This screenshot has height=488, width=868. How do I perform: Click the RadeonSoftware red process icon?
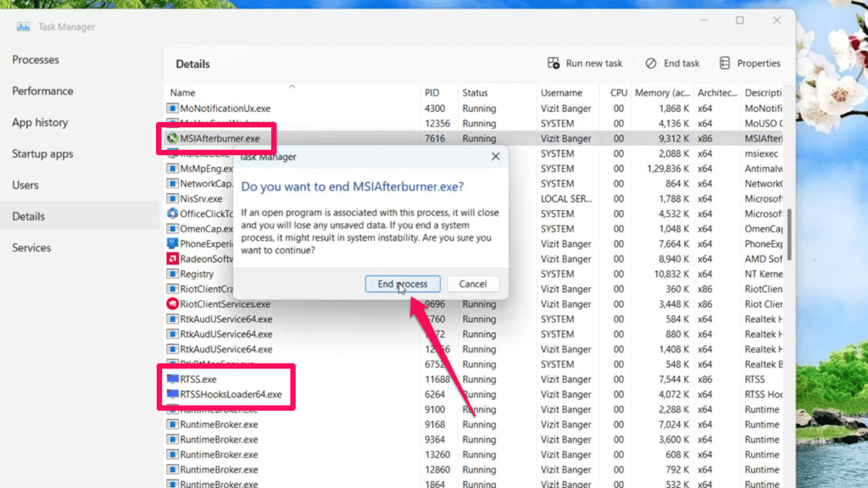click(173, 258)
